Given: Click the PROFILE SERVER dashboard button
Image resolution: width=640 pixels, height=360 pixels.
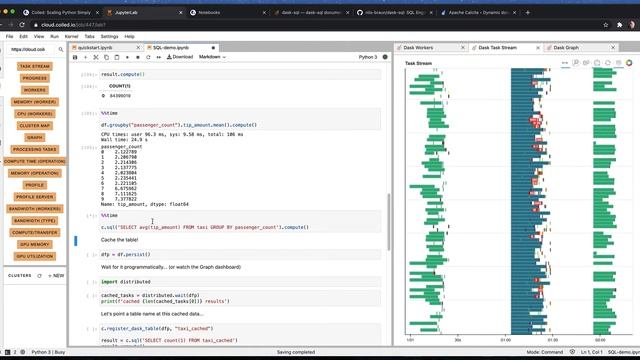Looking at the screenshot, I should point(35,197).
